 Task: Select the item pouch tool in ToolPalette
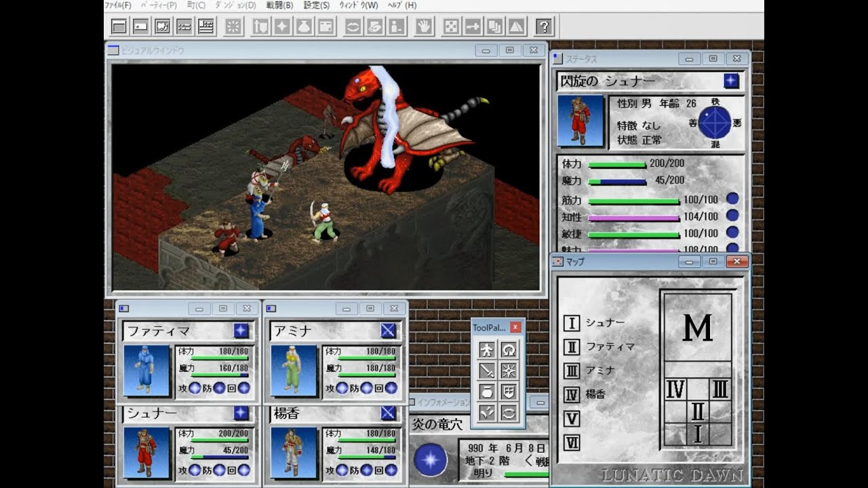(487, 392)
